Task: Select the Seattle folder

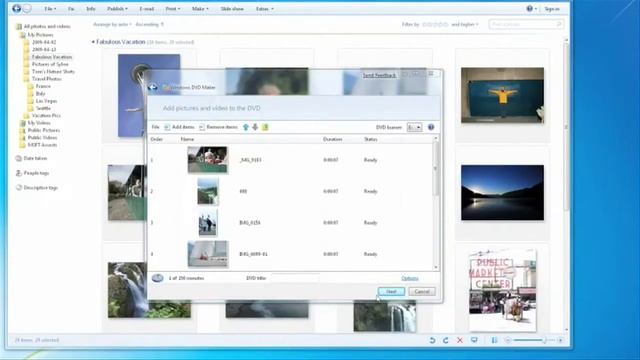Action: pyautogui.click(x=43, y=108)
